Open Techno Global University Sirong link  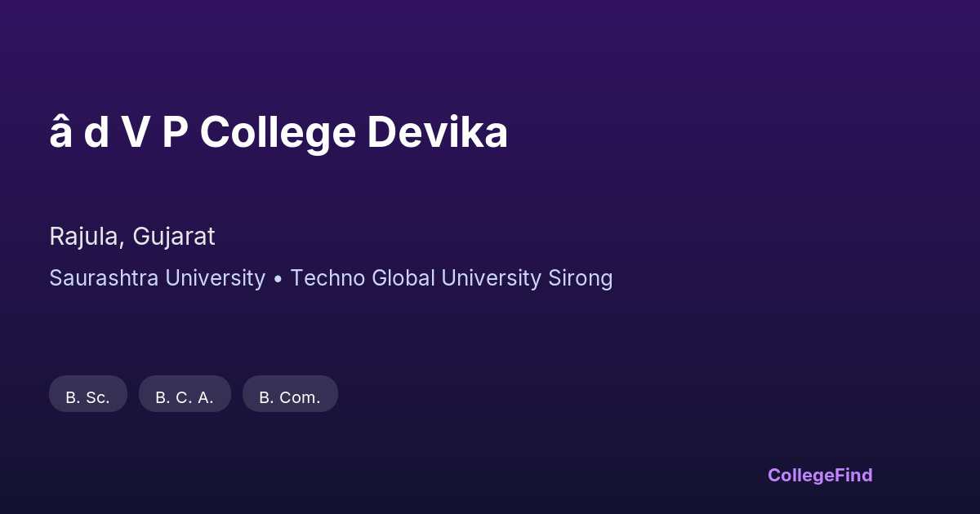click(x=451, y=278)
